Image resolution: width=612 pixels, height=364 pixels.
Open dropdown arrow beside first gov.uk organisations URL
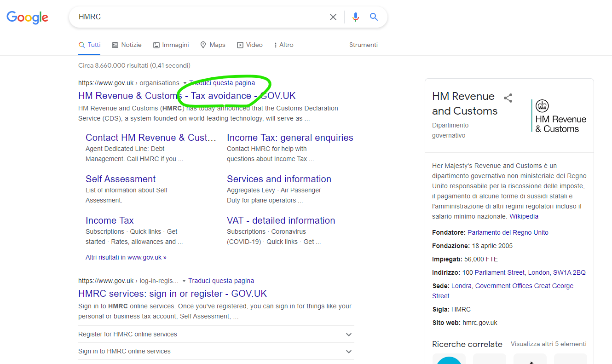tap(185, 83)
